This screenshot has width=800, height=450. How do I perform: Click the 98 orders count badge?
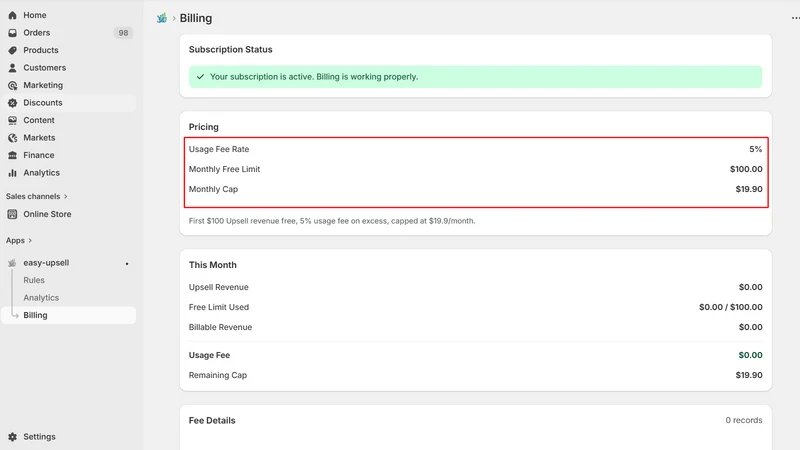(x=123, y=33)
